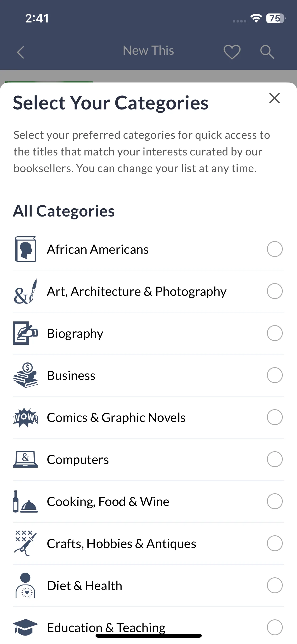The height and width of the screenshot is (644, 297).
Task: Tap the African Americans book icon
Action: [25, 249]
